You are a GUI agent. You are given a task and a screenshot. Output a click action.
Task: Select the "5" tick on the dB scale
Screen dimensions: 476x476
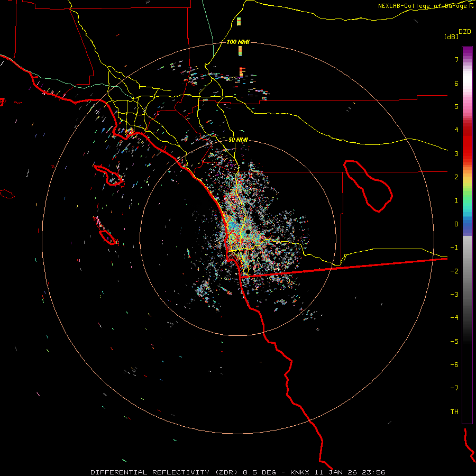click(456, 106)
